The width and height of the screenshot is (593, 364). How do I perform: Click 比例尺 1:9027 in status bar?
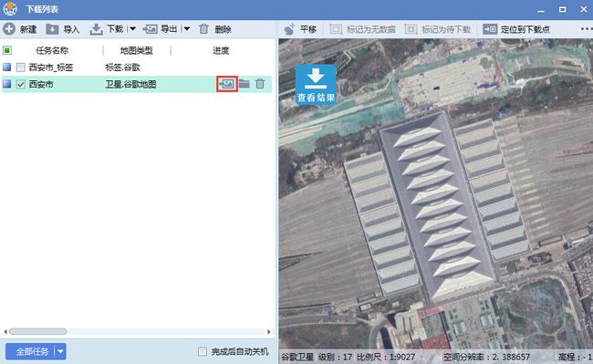pos(386,357)
